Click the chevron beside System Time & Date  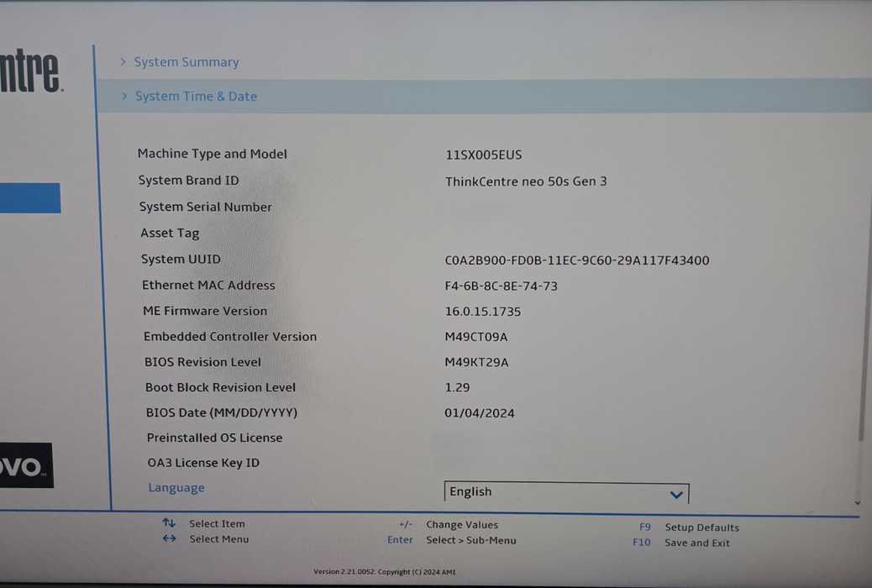click(x=124, y=97)
